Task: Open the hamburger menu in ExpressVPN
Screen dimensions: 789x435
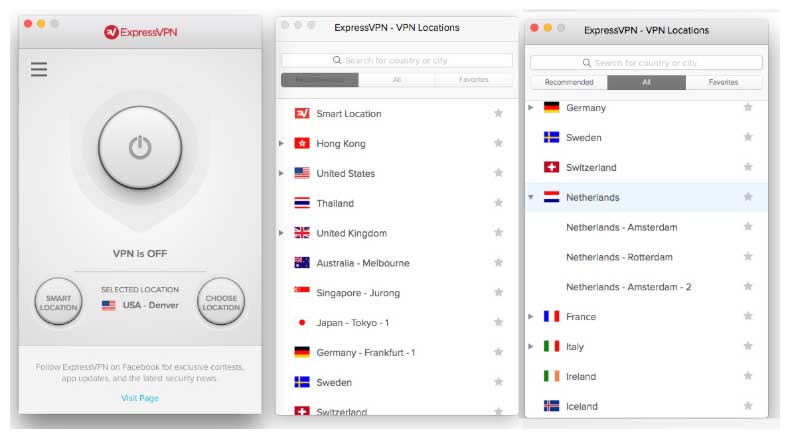Action: click(39, 69)
